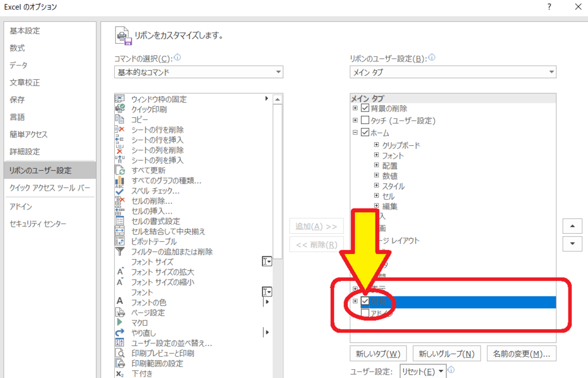Click the シートの行を挿入 icon
The height and width of the screenshot is (378, 588).
[119, 140]
